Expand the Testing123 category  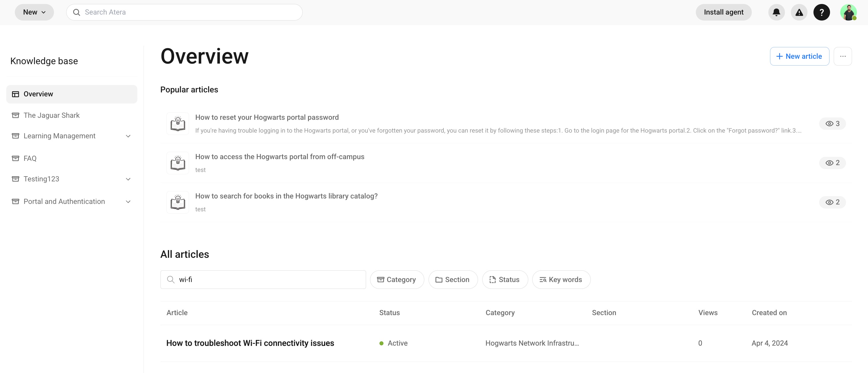pyautogui.click(x=128, y=179)
